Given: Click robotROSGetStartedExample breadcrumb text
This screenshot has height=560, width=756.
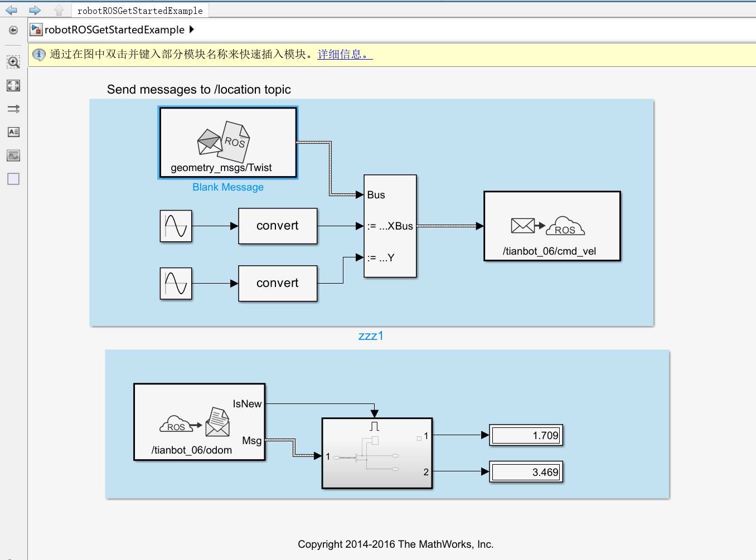Looking at the screenshot, I should 114,30.
